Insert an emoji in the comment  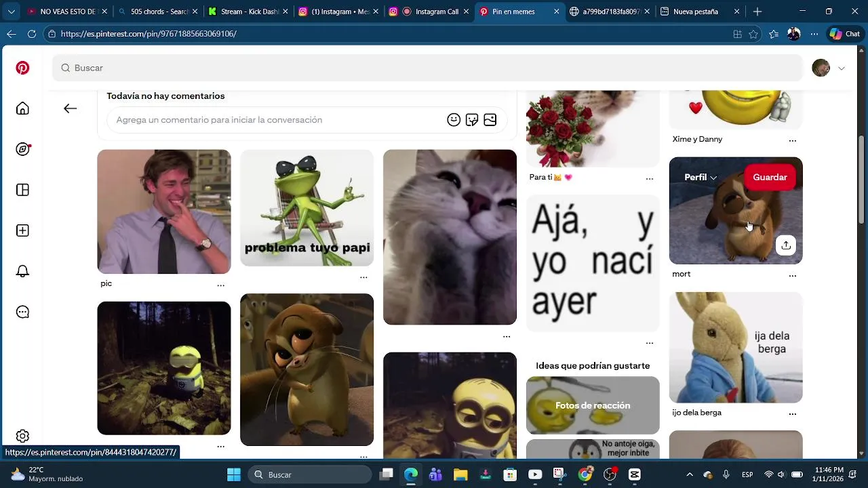(454, 120)
